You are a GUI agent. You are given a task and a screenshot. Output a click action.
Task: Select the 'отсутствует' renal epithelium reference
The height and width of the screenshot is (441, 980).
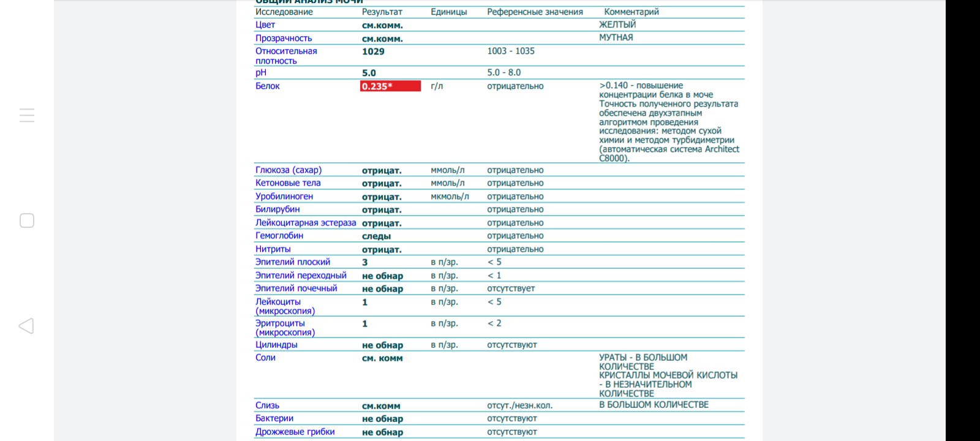tap(511, 288)
